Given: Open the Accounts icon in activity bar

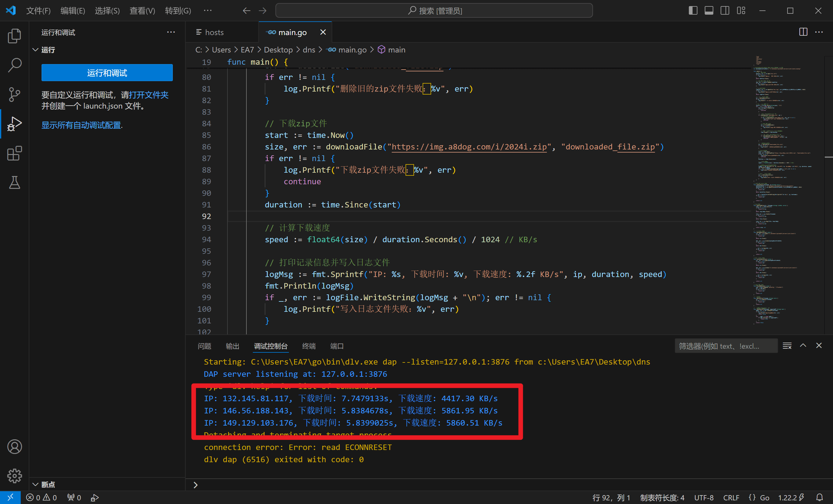Looking at the screenshot, I should pos(14,447).
